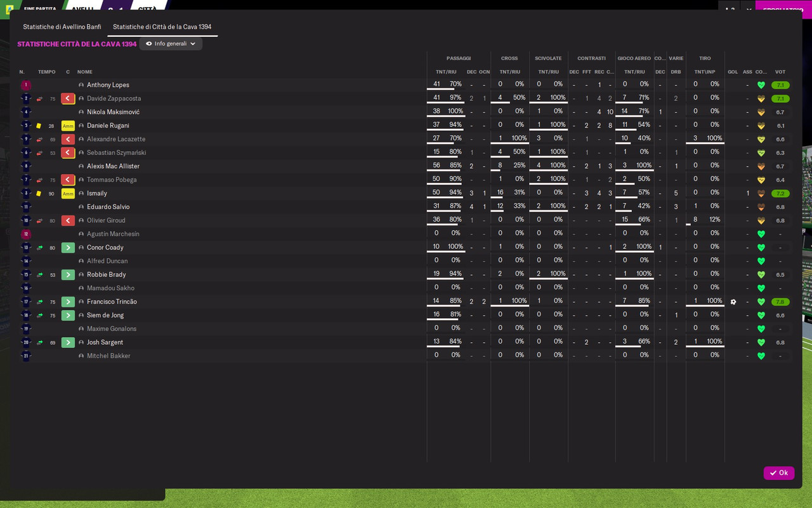Click the condition heart icon for Anthony Lopes
The image size is (812, 508).
coord(761,85)
